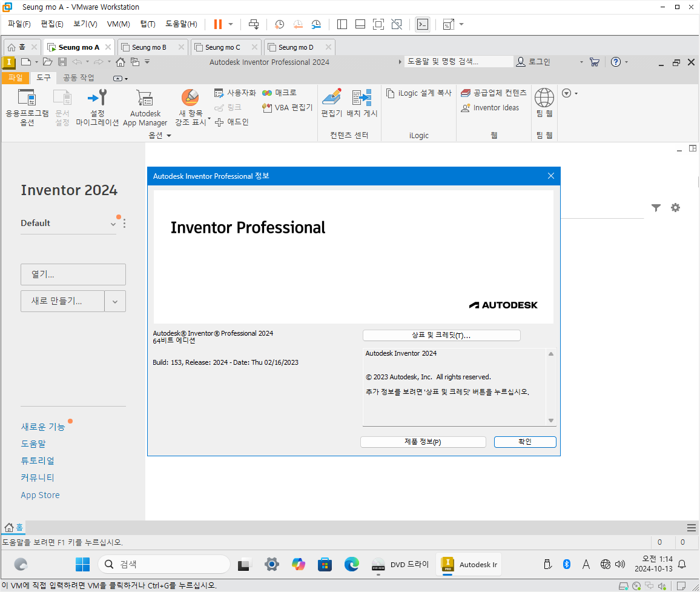Open 공급업체 컨텐츠 supplier content
Viewport: 700px width, 592px height.
[x=494, y=93]
